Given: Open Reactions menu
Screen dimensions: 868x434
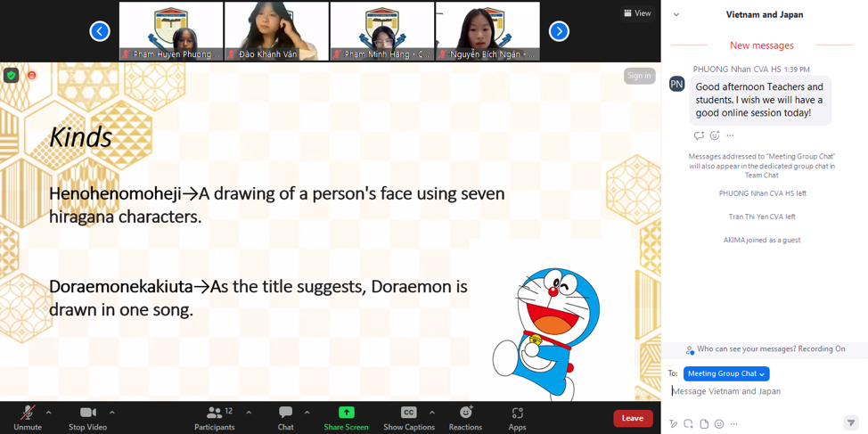Looking at the screenshot, I should 465,418.
